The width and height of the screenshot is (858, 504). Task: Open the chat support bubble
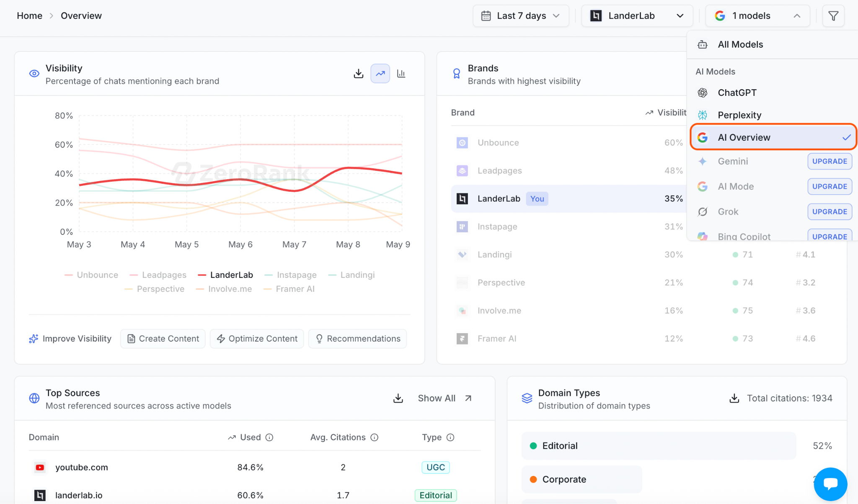(x=830, y=484)
